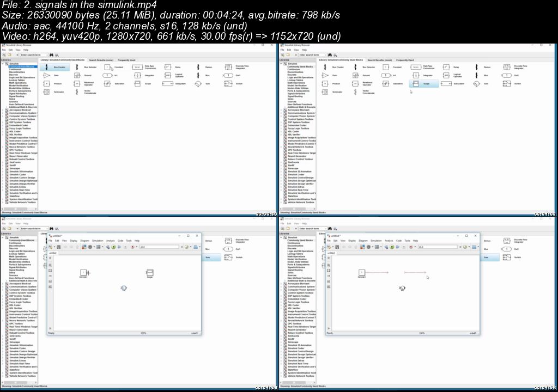This screenshot has height=392, width=558.
Task: Choose Logical Operator block in top-right frame
Action: point(452,76)
